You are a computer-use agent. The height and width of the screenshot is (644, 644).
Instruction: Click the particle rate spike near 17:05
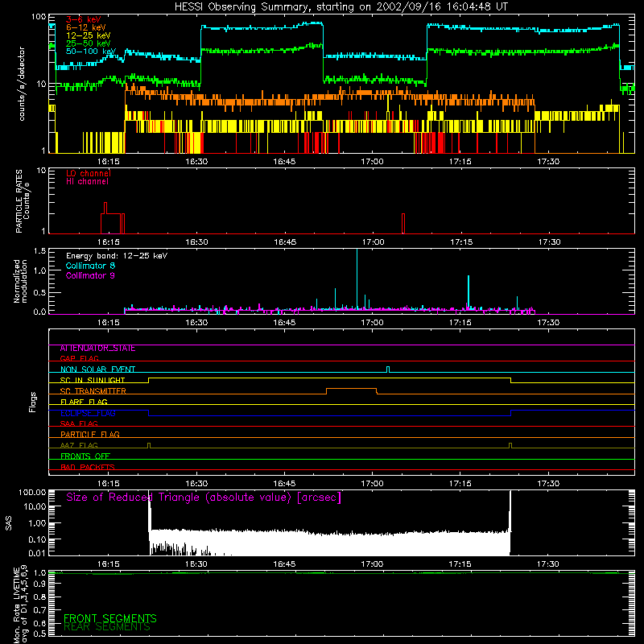(403, 224)
